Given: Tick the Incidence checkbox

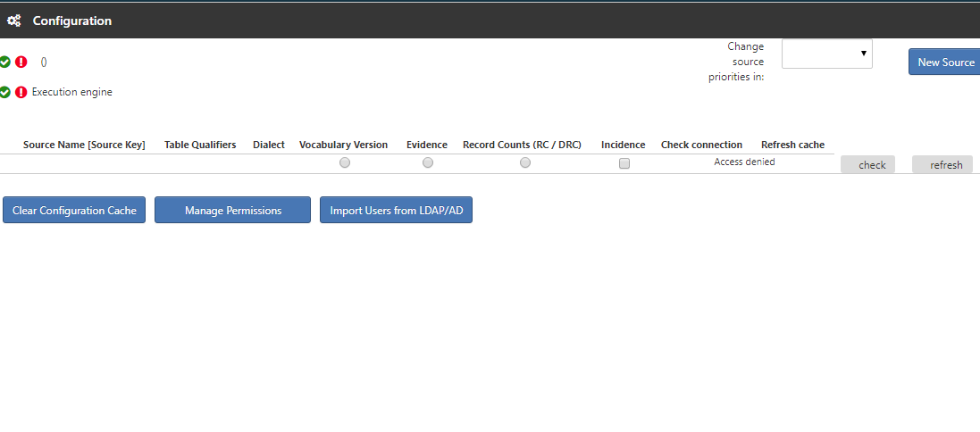Looking at the screenshot, I should pyautogui.click(x=624, y=163).
